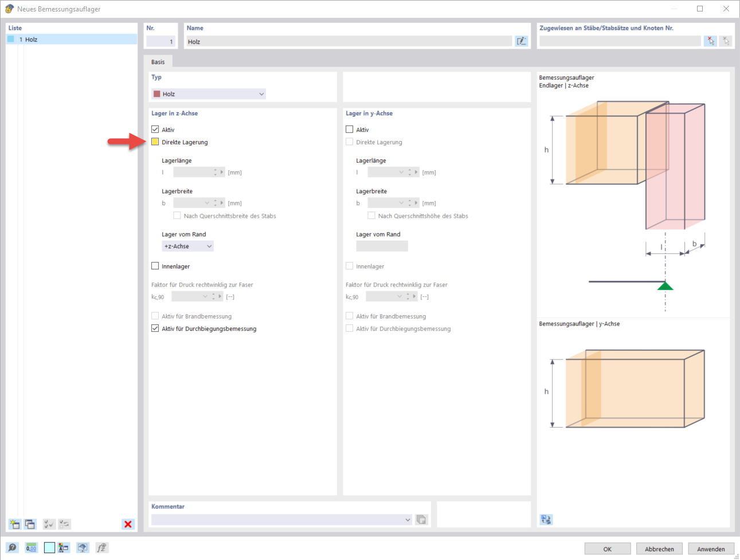Maximize the Neues Bemessungsauflager window

tap(700, 9)
